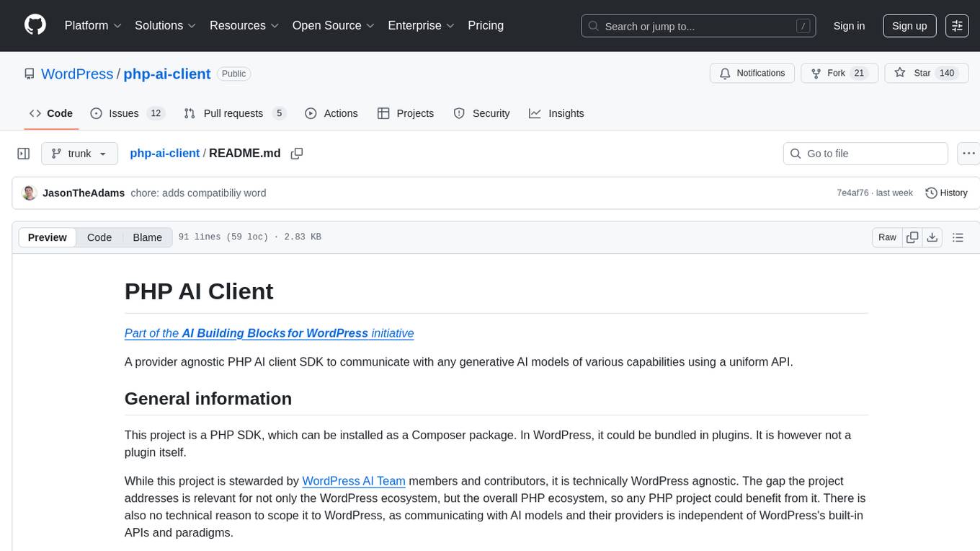This screenshot has width=980, height=551.
Task: Download the raw file icon
Action: [x=932, y=237]
